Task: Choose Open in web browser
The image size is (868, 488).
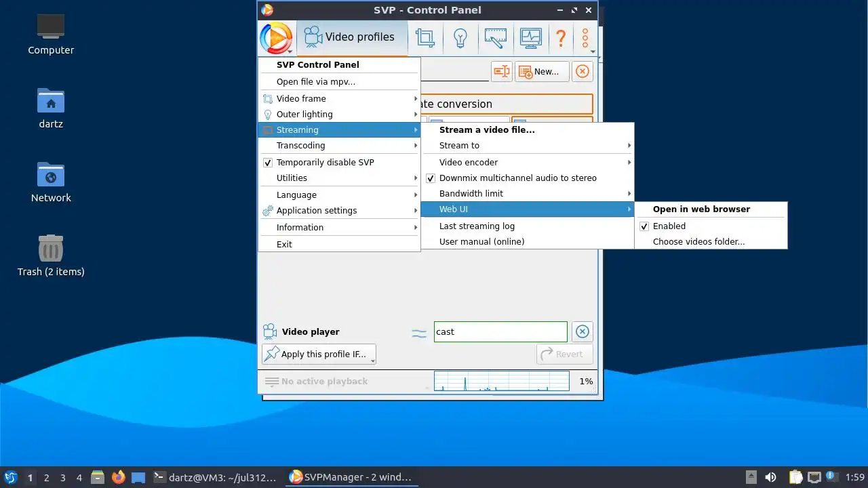Action: (711, 209)
